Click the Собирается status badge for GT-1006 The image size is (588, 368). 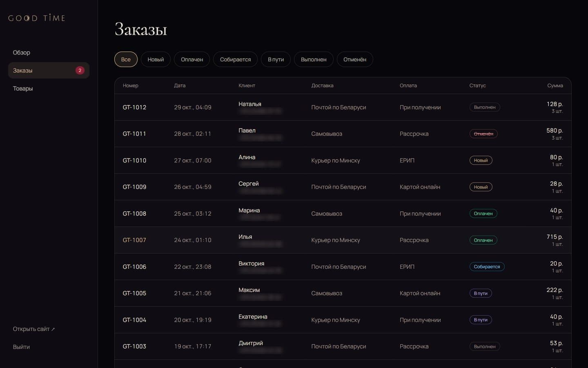click(x=487, y=267)
